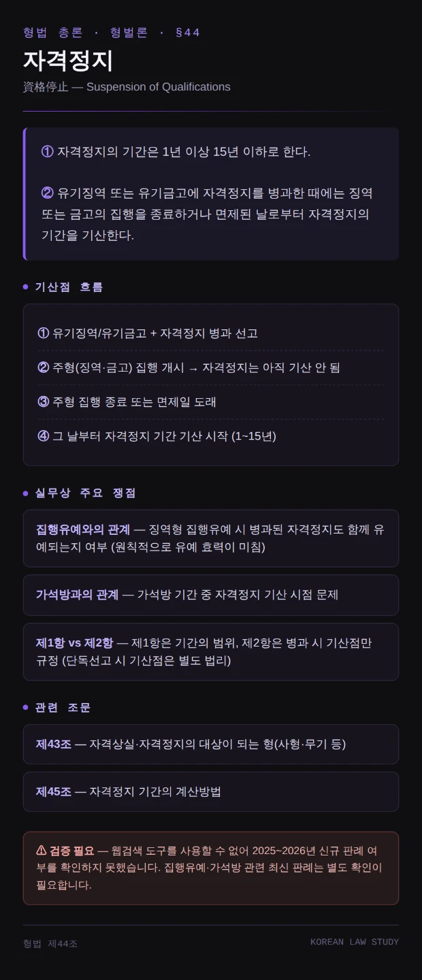Click the circled ① in the statute quote box

47,152
